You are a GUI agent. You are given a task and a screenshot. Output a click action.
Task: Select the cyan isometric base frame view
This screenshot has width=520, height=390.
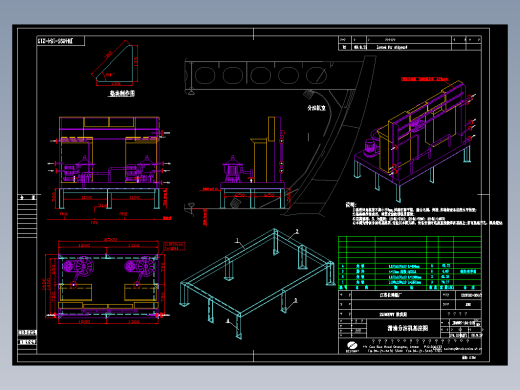257,283
